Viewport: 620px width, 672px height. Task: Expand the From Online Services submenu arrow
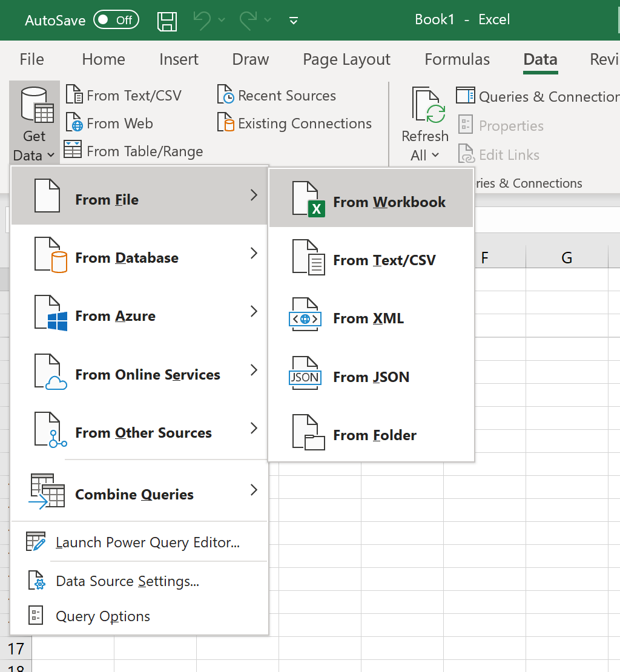[x=254, y=370]
